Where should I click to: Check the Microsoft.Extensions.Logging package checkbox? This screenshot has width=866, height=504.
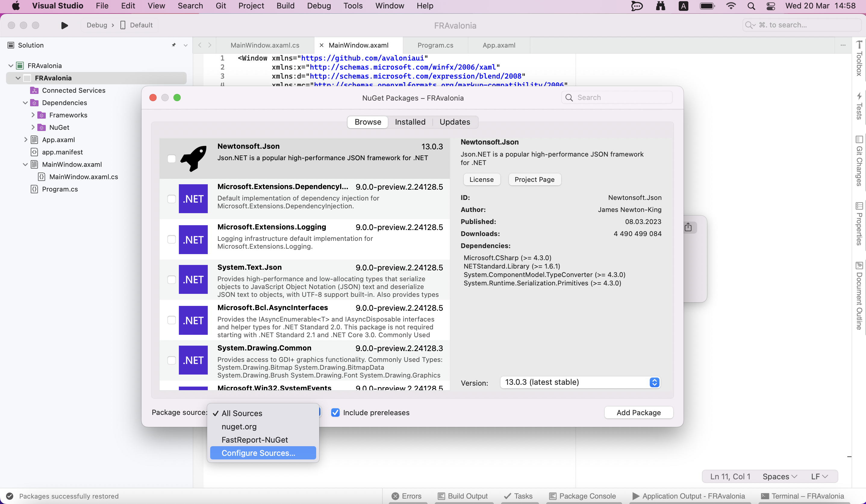[171, 239]
